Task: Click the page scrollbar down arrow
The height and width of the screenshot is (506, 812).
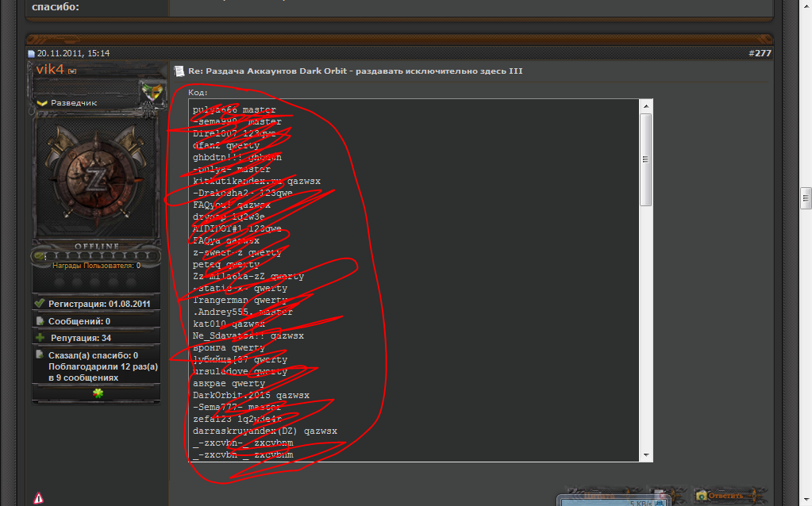Action: [x=806, y=500]
